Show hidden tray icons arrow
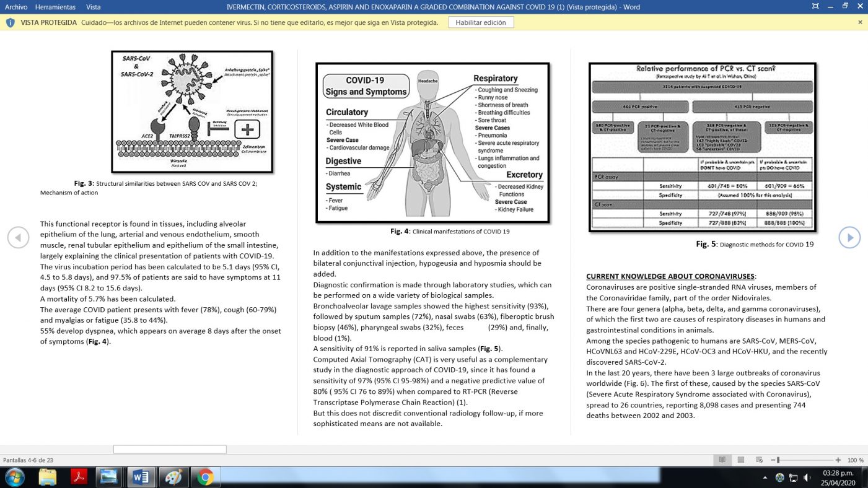This screenshot has height=488, width=868. click(x=765, y=477)
